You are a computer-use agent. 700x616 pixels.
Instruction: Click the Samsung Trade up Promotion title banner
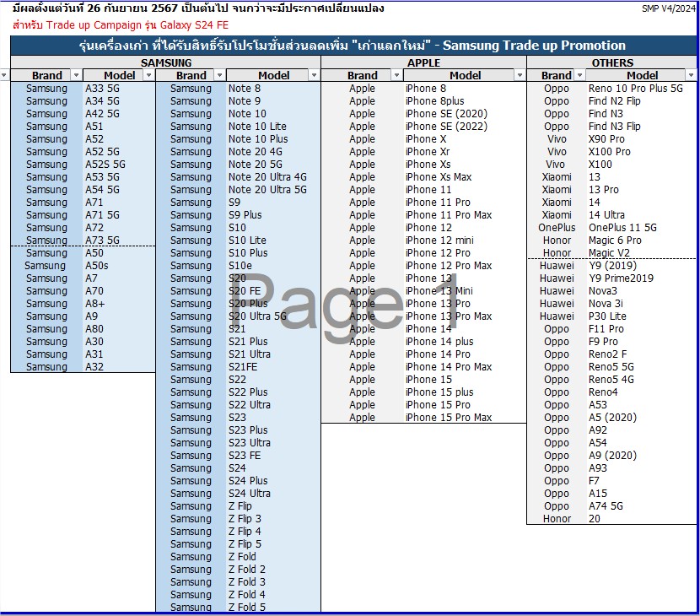(353, 46)
